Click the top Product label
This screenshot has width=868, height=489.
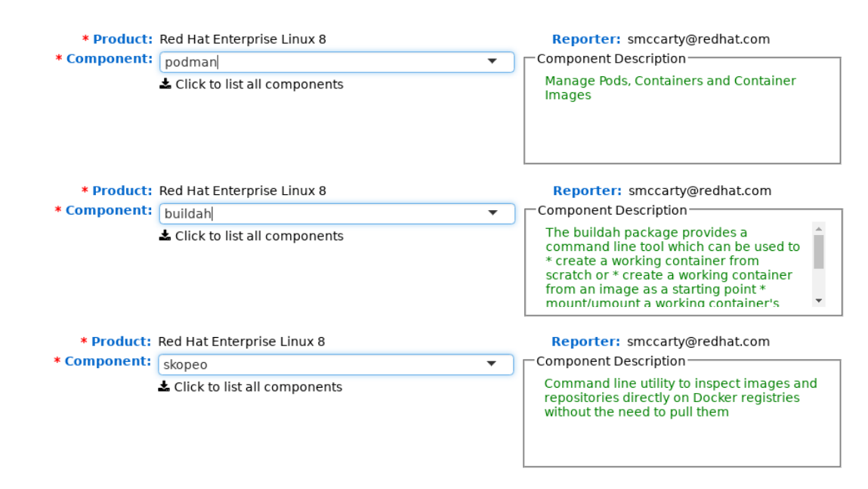tap(122, 39)
